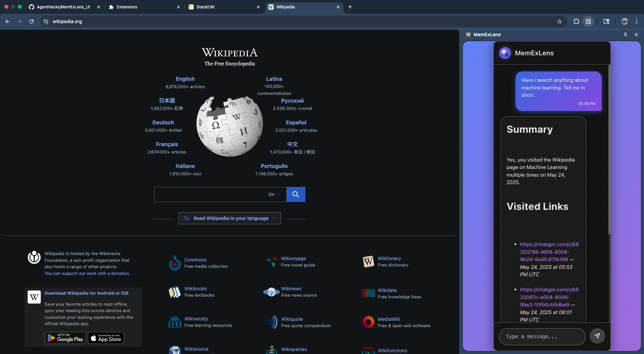Viewport: 644px width, 354px height.
Task: Open the Wikiquote project icon
Action: point(272,322)
